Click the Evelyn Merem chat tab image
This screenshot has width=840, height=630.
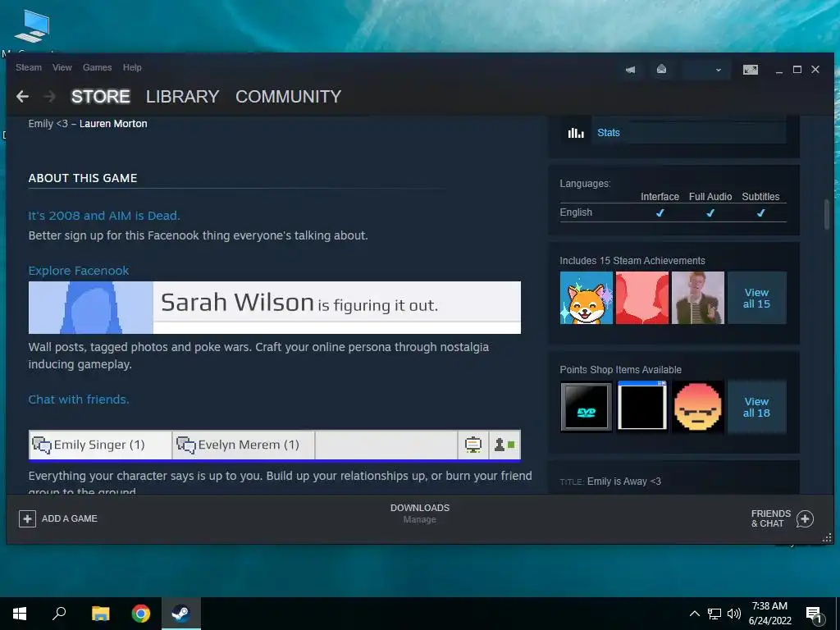(244, 445)
